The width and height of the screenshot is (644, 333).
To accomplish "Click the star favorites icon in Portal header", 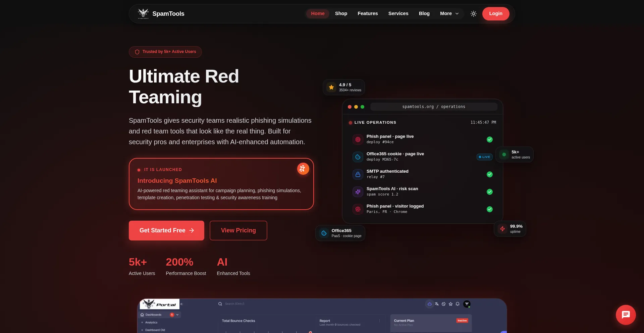I will pos(450,304).
